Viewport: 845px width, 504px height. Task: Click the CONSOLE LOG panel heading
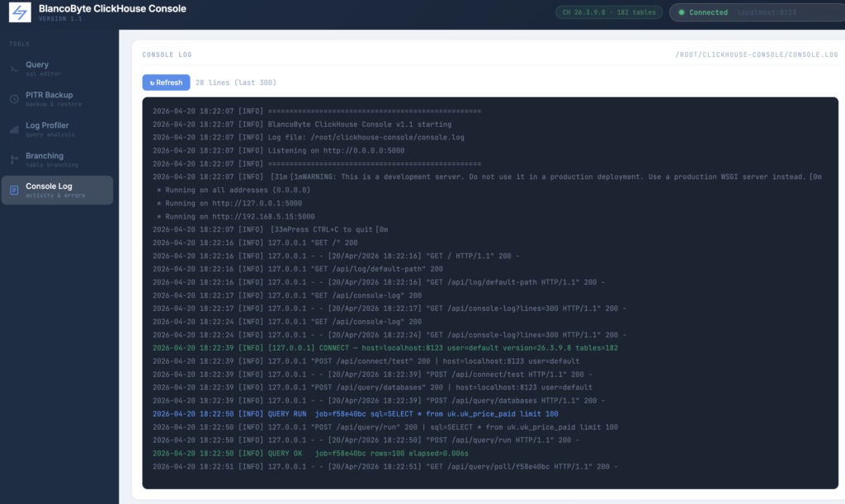click(x=167, y=55)
